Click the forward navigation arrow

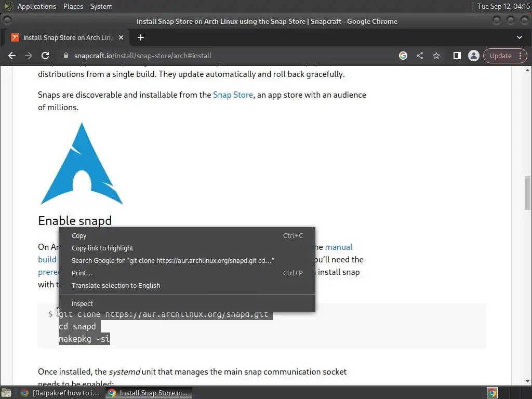(29, 56)
